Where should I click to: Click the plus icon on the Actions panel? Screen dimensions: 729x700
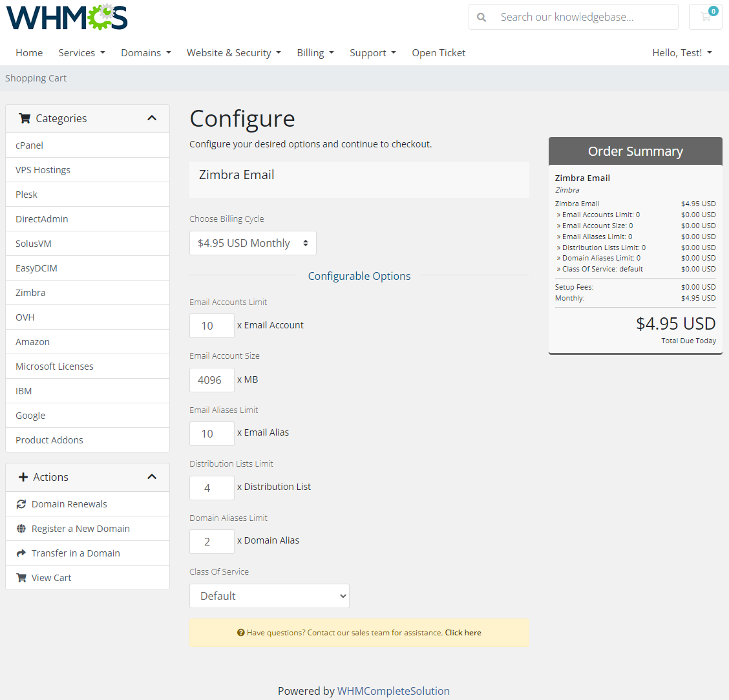[x=24, y=477]
